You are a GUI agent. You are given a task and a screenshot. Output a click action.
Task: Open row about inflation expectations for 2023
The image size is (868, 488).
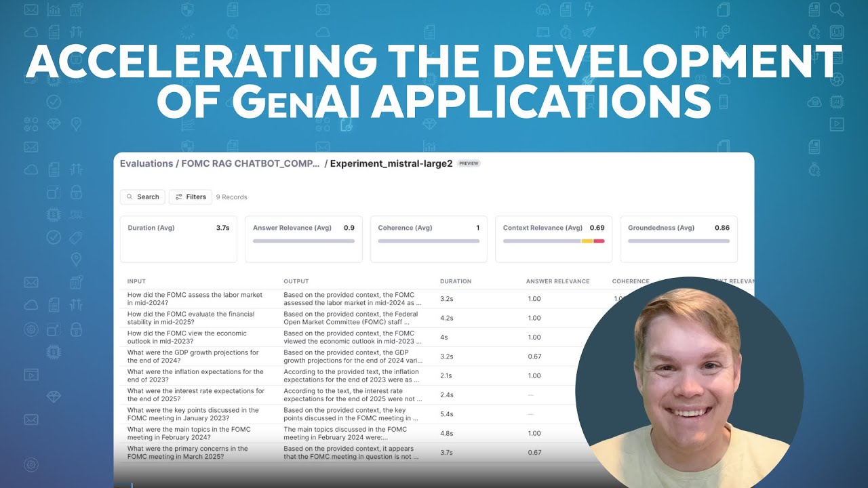[x=195, y=375]
